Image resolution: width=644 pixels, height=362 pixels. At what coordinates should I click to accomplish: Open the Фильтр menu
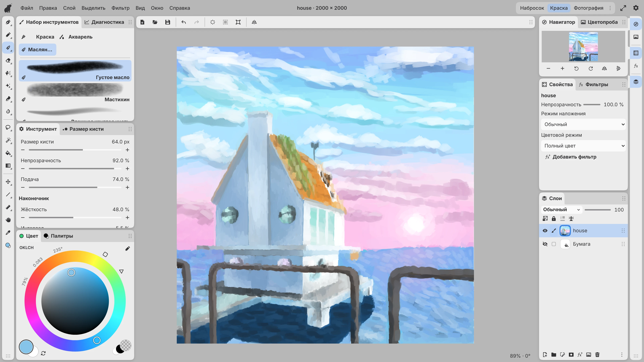(121, 8)
